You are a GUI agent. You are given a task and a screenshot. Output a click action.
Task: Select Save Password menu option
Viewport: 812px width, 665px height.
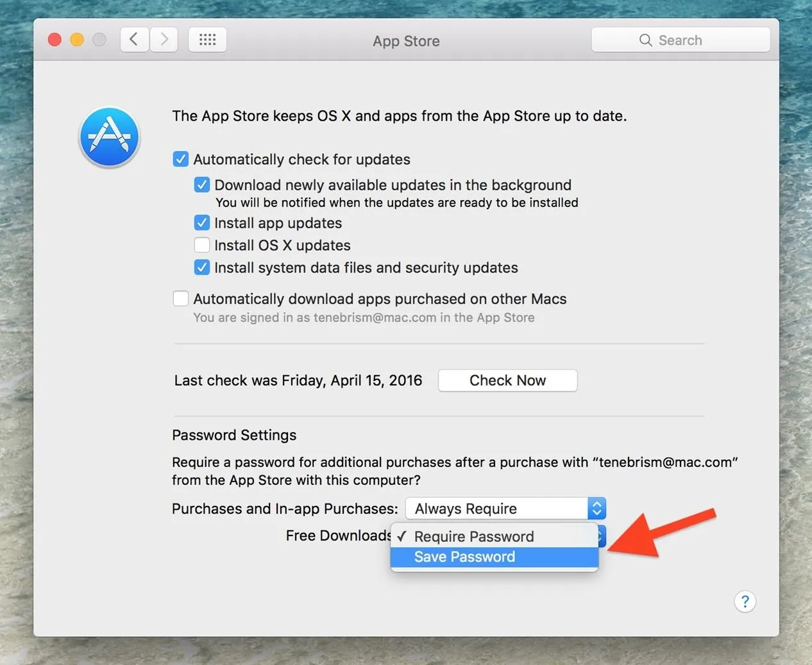coord(495,557)
